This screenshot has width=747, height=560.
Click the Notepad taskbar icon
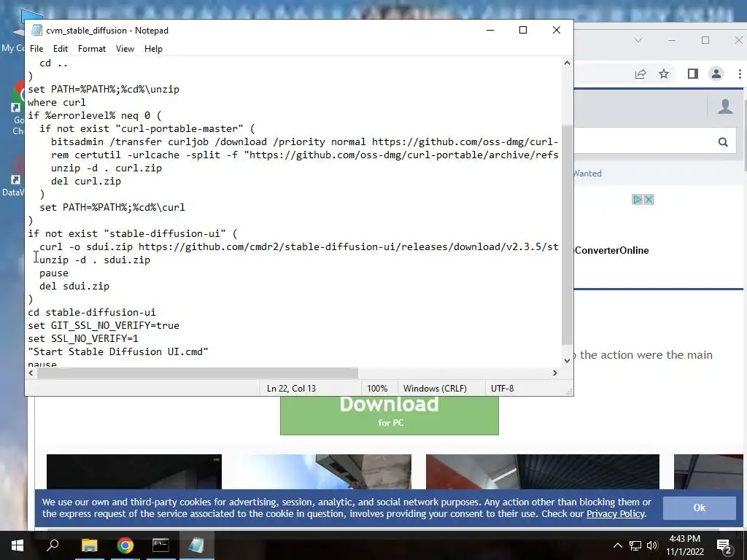point(196,545)
